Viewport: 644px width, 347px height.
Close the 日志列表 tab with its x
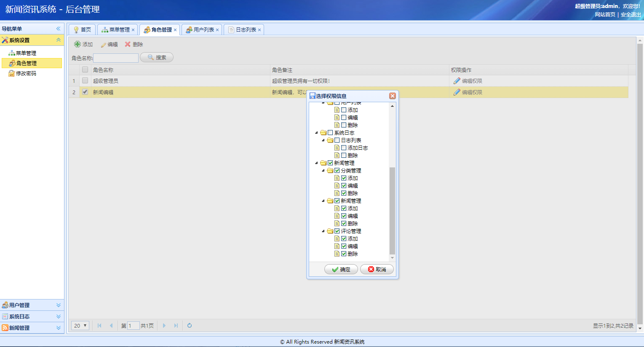(x=259, y=30)
